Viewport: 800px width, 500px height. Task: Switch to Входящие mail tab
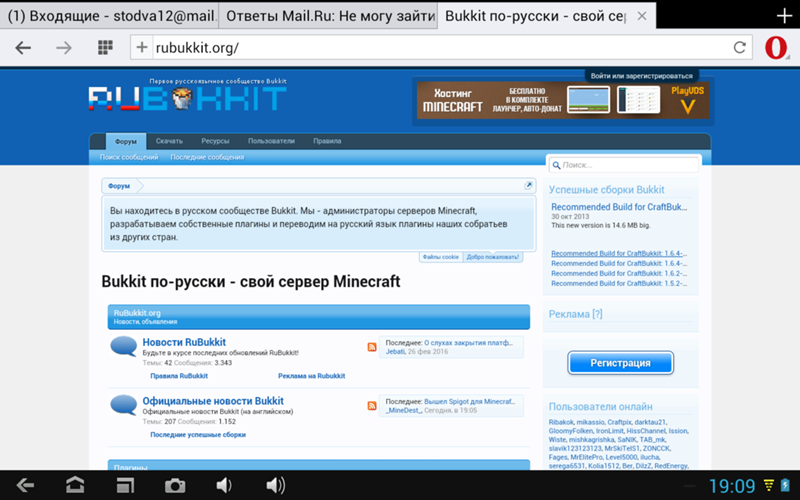[x=109, y=16]
